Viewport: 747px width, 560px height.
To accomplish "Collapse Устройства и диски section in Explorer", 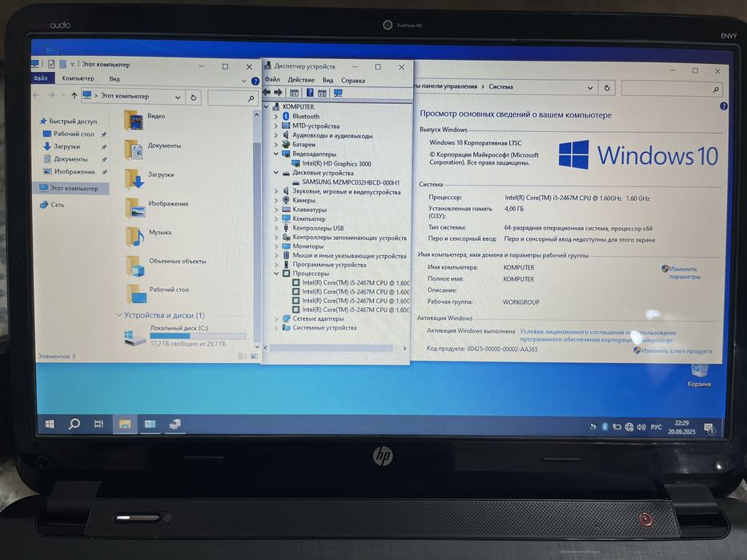I will coord(119,315).
